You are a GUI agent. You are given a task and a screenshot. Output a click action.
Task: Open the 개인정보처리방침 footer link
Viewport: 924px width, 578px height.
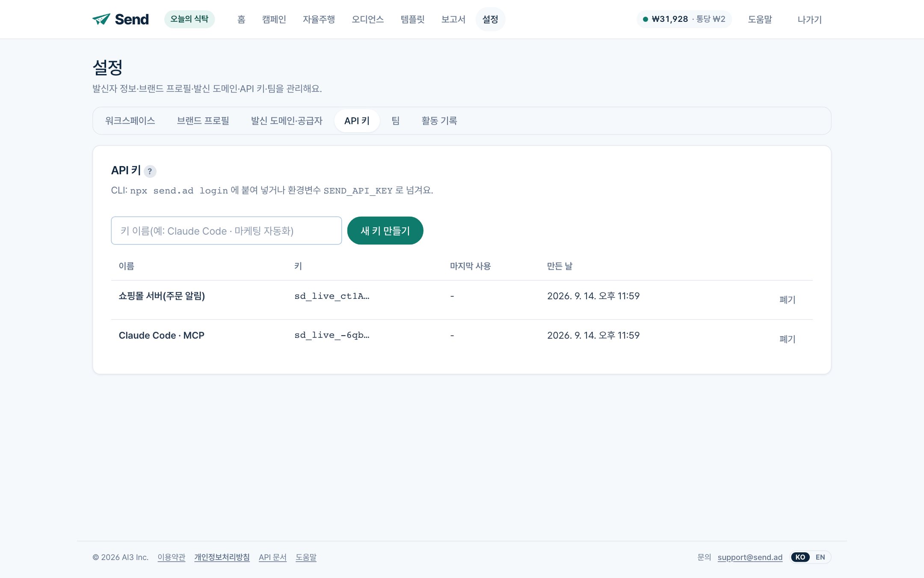tap(222, 557)
